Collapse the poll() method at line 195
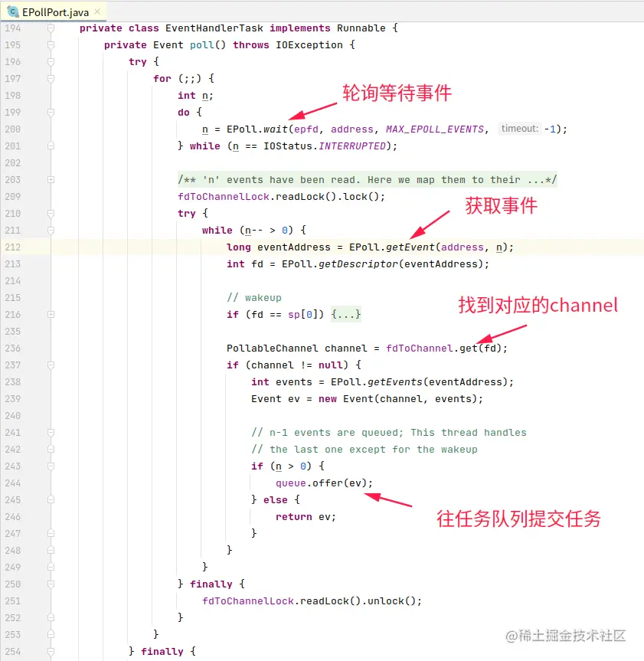 click(x=51, y=45)
